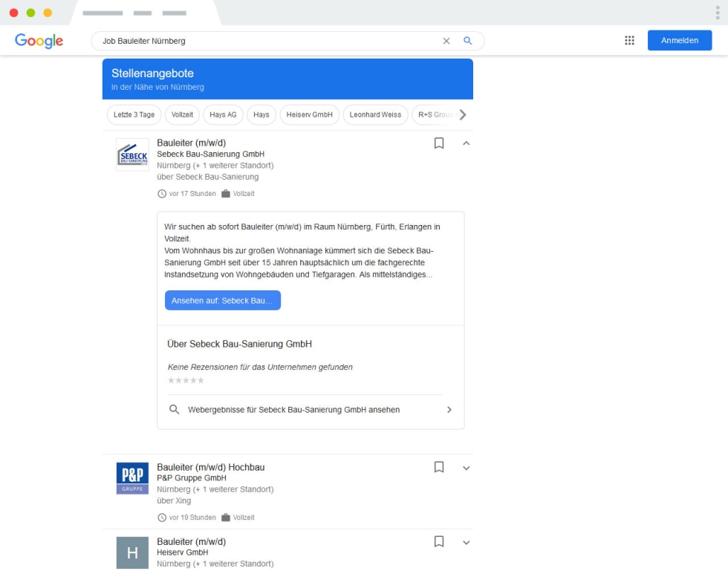
Task: Expand the P&P Gruppe job listing
Action: click(467, 468)
